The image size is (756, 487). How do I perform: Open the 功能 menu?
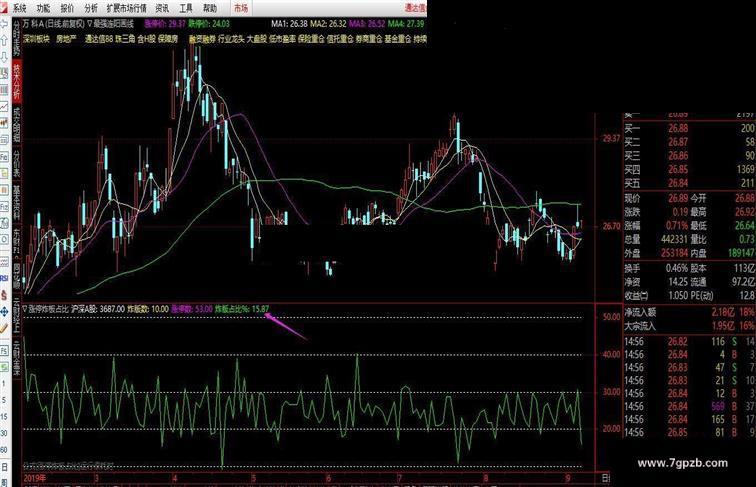(43, 8)
